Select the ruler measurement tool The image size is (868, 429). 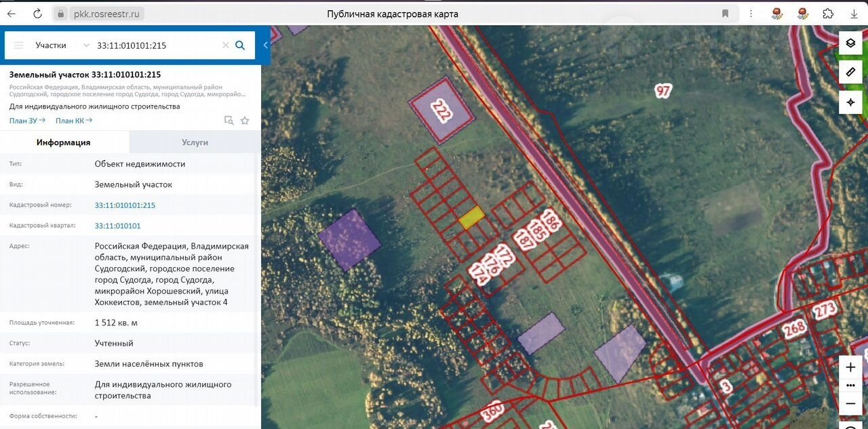[x=850, y=73]
